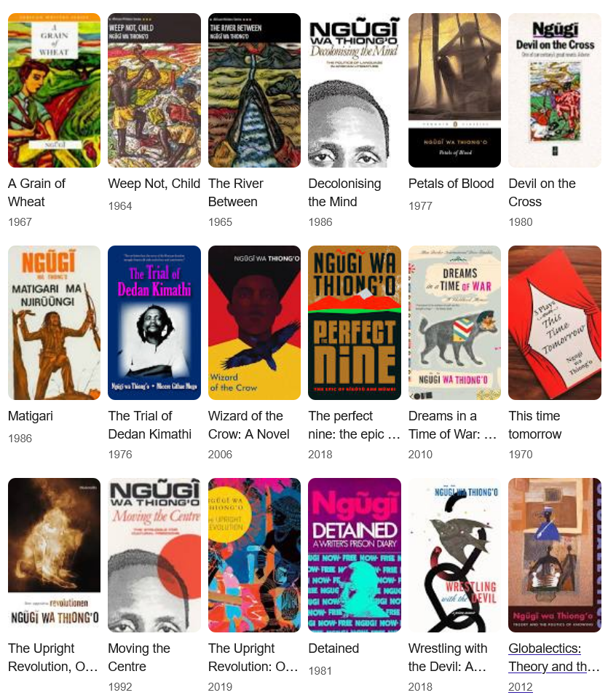Open the Decolonising the Mind cover
Screen dimensions: 616x698
355,90
